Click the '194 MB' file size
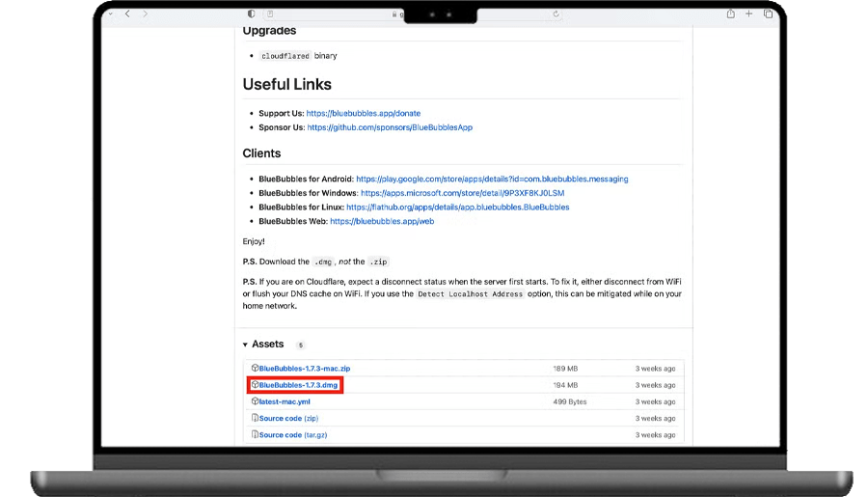Image resolution: width=868 pixels, height=497 pixels. pos(565,385)
